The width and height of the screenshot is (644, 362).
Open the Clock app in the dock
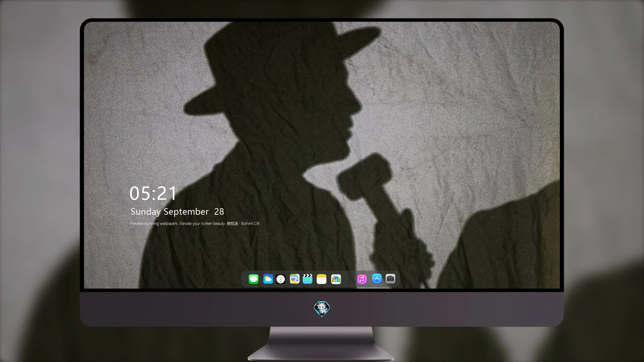281,279
